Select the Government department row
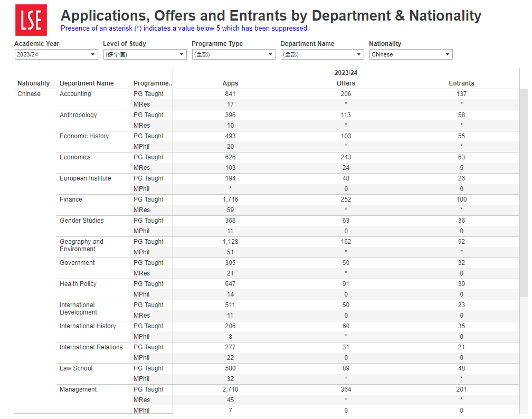This screenshot has width=532, height=419. coord(77,263)
